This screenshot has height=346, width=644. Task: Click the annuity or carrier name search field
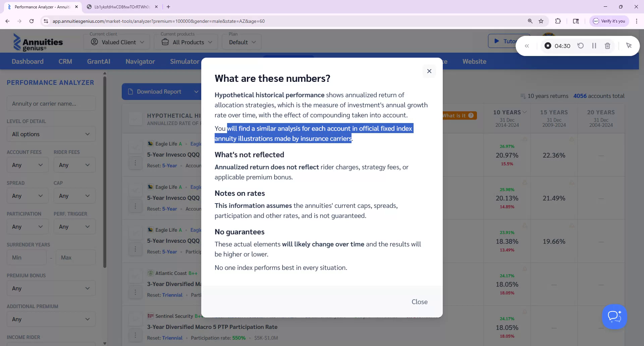[x=51, y=103]
